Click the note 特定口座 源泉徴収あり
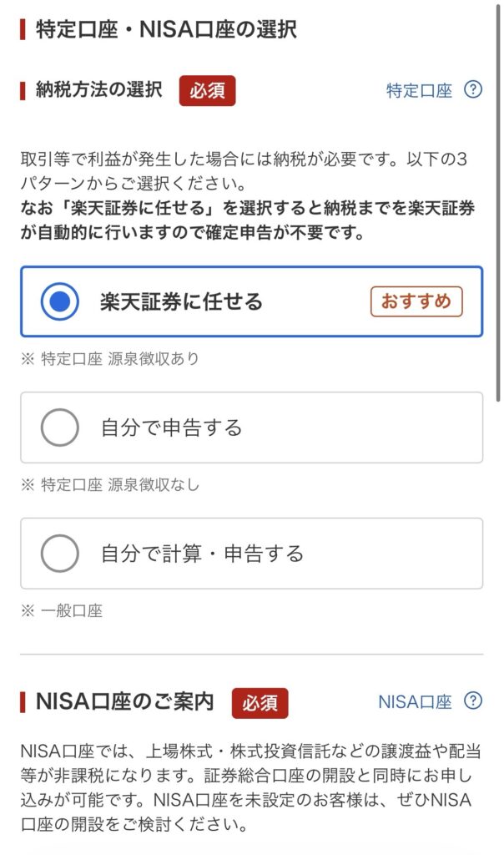 110,359
